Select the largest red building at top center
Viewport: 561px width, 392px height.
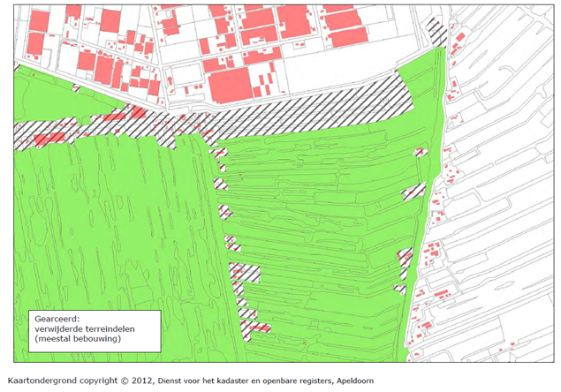[230, 85]
